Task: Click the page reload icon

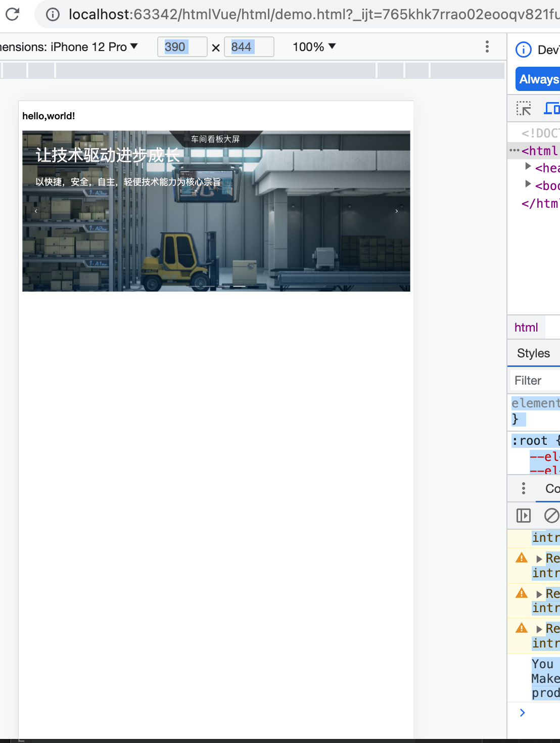Action: pos(11,15)
